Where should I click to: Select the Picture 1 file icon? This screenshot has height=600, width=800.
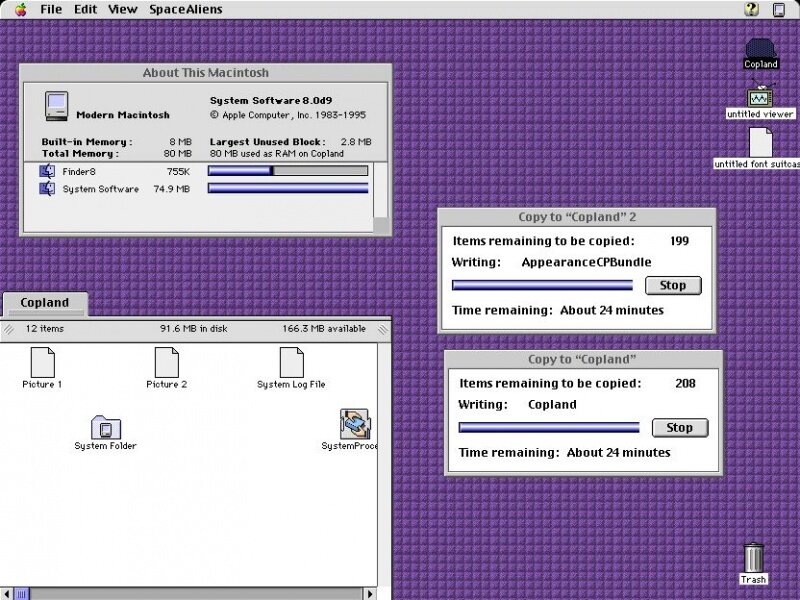point(42,362)
